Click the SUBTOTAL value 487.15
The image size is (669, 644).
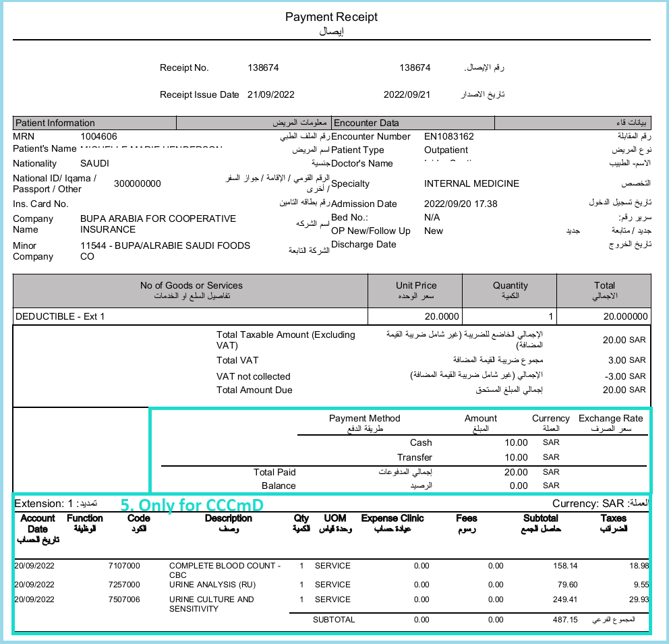coord(565,620)
